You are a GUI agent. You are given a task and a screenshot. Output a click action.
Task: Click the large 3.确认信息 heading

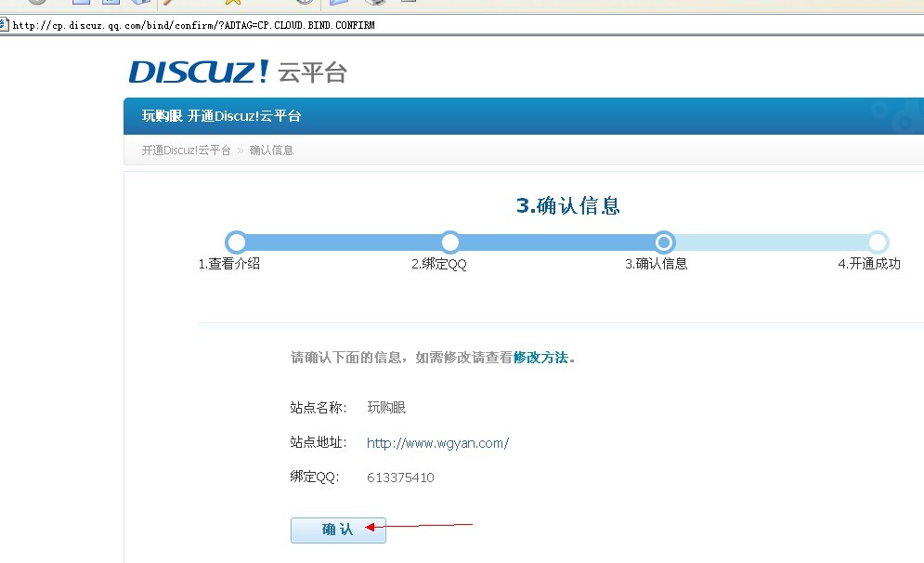(x=568, y=205)
